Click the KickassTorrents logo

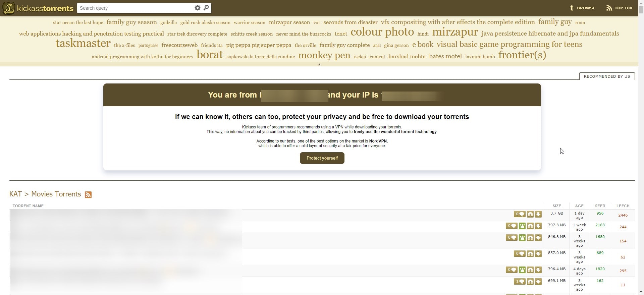[38, 8]
